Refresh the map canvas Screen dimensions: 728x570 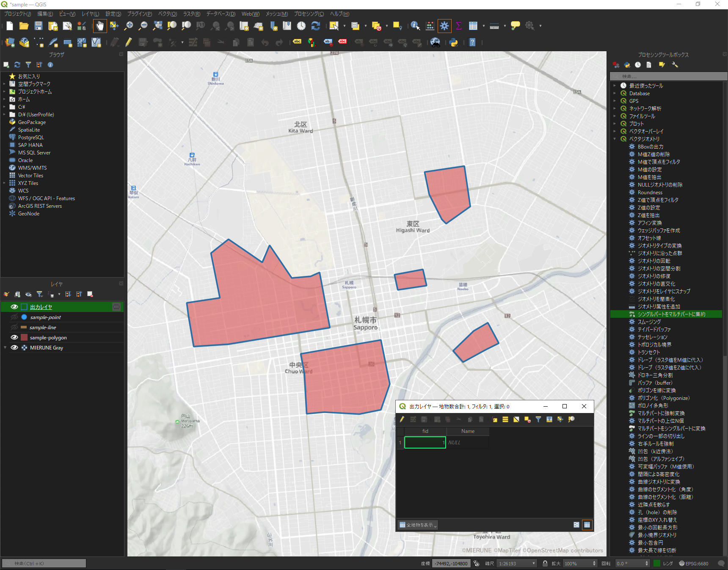(x=316, y=26)
